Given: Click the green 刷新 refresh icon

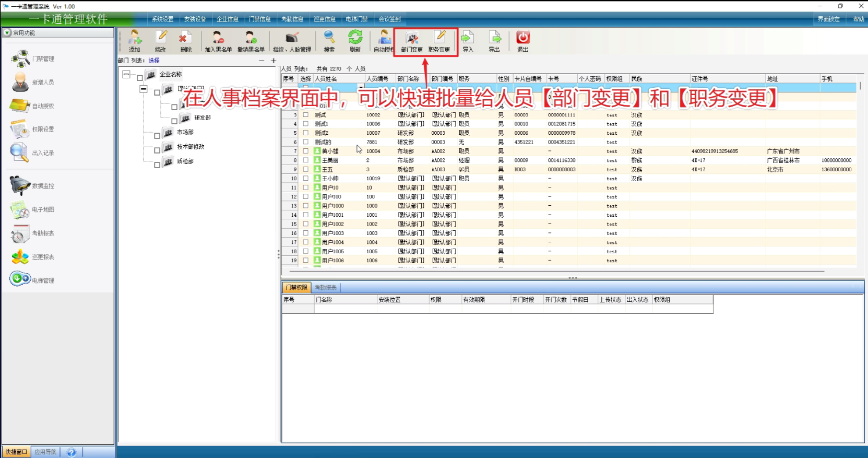Looking at the screenshot, I should [355, 41].
